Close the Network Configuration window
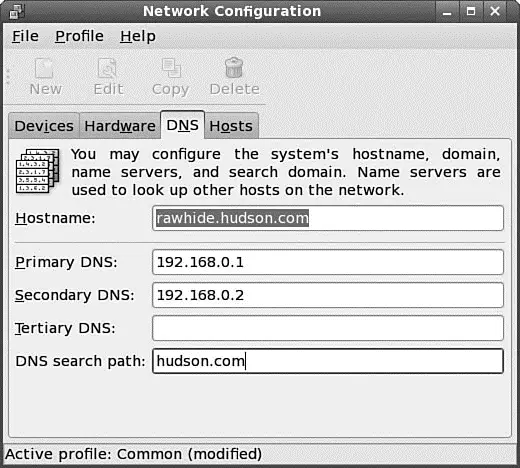Image resolution: width=520 pixels, height=468 pixels. pyautogui.click(x=495, y=12)
